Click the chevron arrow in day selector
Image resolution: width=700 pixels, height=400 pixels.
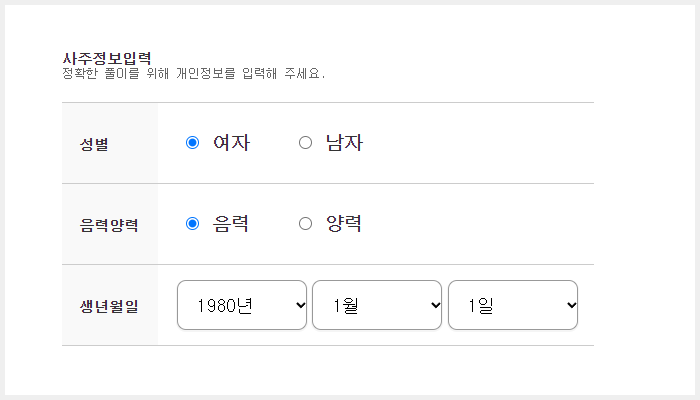(571, 305)
